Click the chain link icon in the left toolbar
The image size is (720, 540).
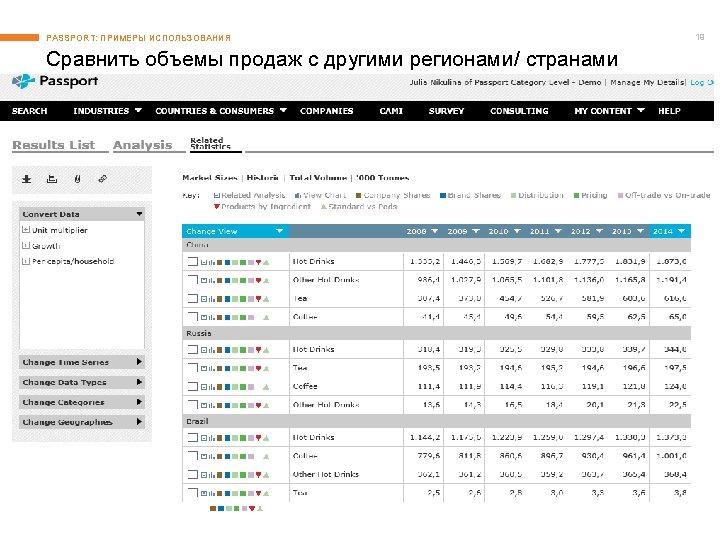(102, 179)
